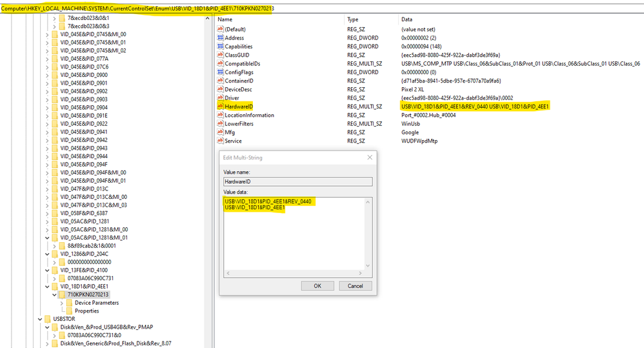Click the Capabilities value icon
Screen dimensions: 644x348
[x=220, y=46]
